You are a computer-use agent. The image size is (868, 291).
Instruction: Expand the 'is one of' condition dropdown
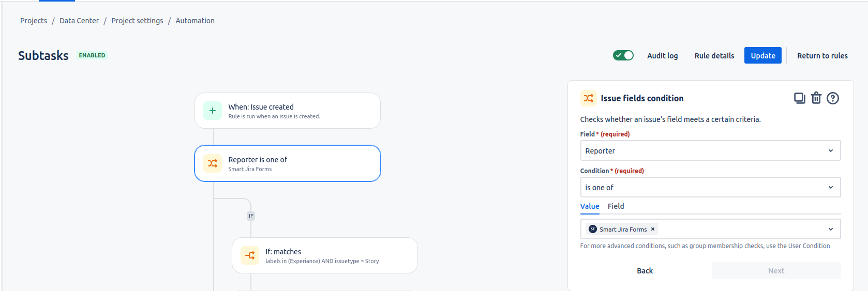tap(710, 188)
